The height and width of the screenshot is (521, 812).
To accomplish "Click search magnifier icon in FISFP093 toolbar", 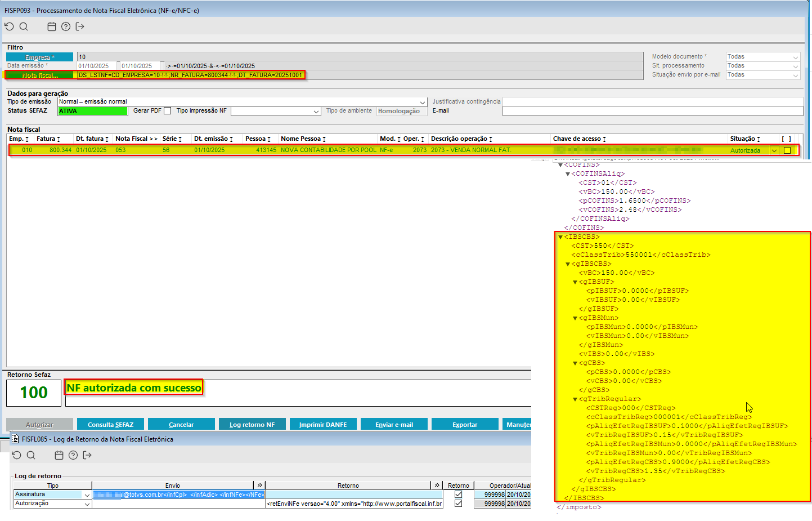I will pyautogui.click(x=24, y=26).
